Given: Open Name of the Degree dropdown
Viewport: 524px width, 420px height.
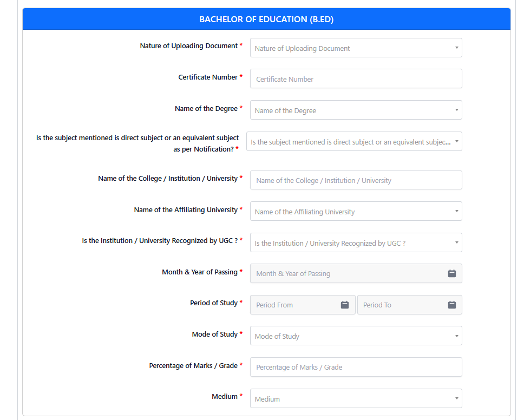Looking at the screenshot, I should [x=356, y=110].
